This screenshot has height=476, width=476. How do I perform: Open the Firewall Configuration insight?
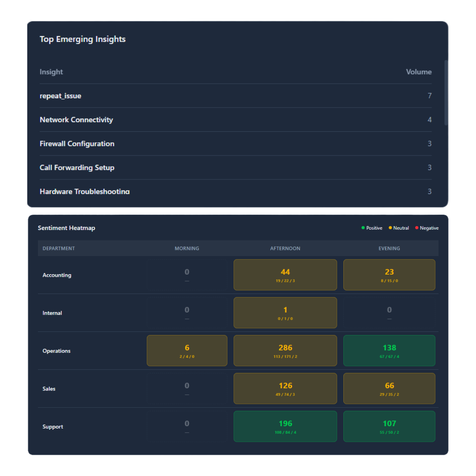click(x=235, y=144)
